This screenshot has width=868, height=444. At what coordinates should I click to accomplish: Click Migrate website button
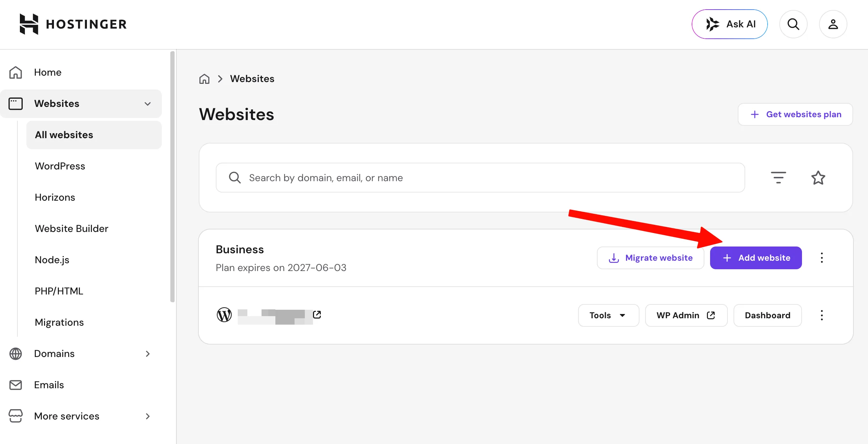650,258
